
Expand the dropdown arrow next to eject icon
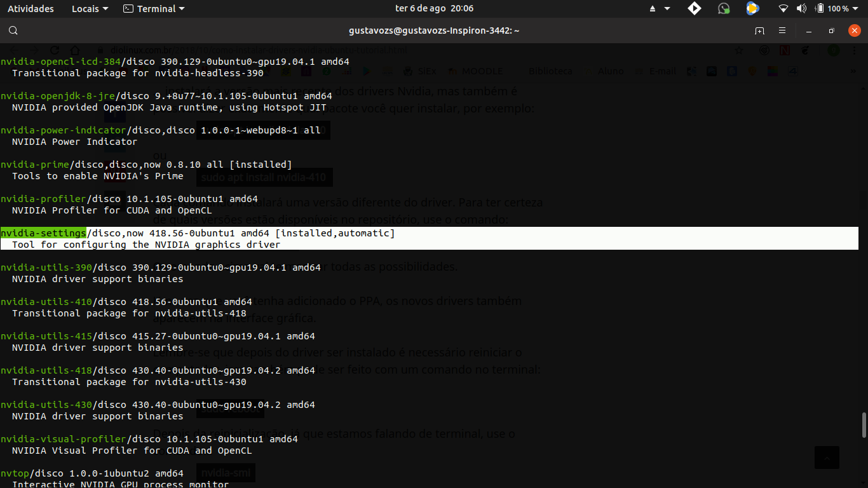[x=667, y=9]
